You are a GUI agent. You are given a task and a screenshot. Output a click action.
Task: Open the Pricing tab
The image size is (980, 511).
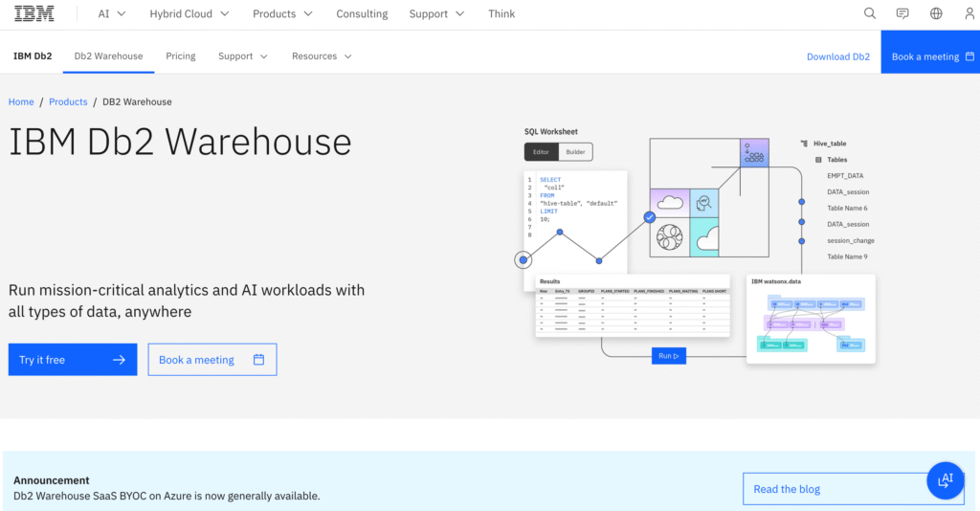tap(181, 56)
